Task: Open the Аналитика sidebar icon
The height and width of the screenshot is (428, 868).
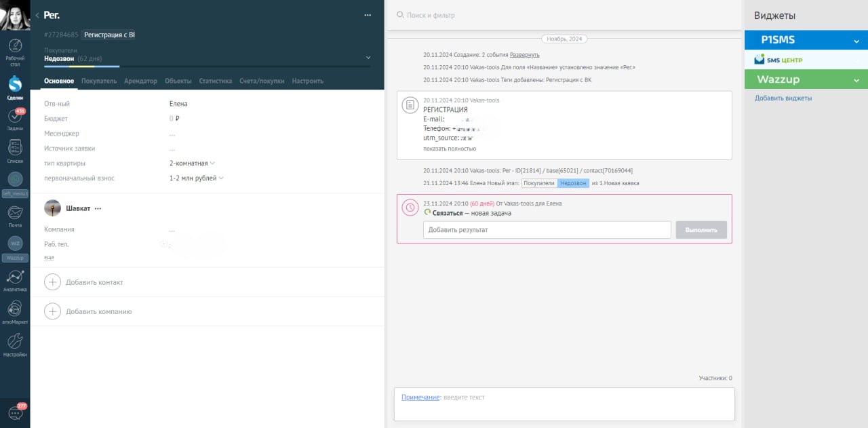Action: (15, 279)
